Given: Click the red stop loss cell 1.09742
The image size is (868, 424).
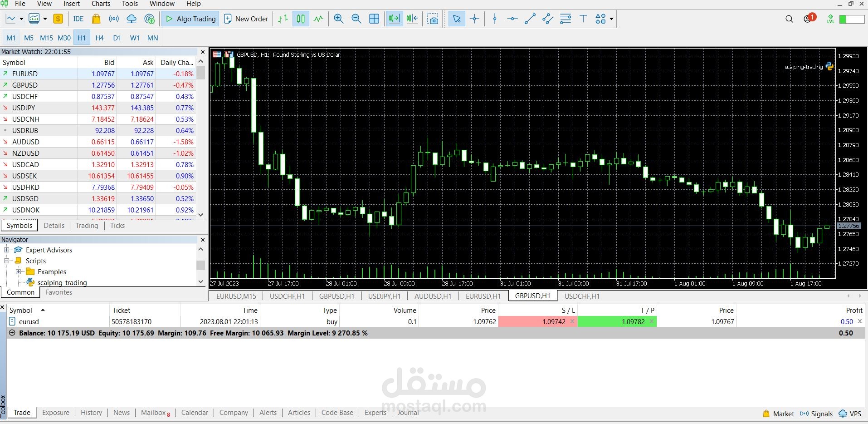Looking at the screenshot, I should click(x=538, y=322).
